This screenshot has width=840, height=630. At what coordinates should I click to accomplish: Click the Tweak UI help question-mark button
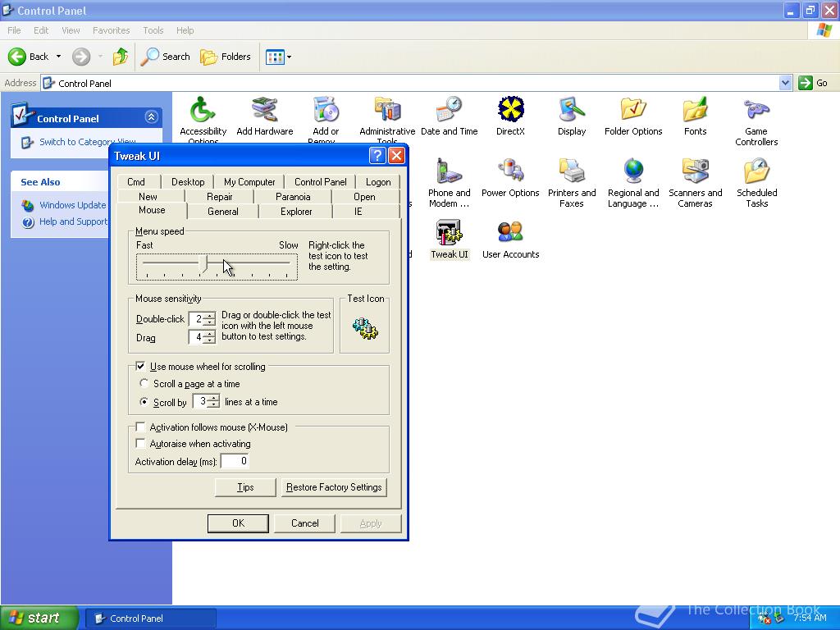(x=377, y=156)
